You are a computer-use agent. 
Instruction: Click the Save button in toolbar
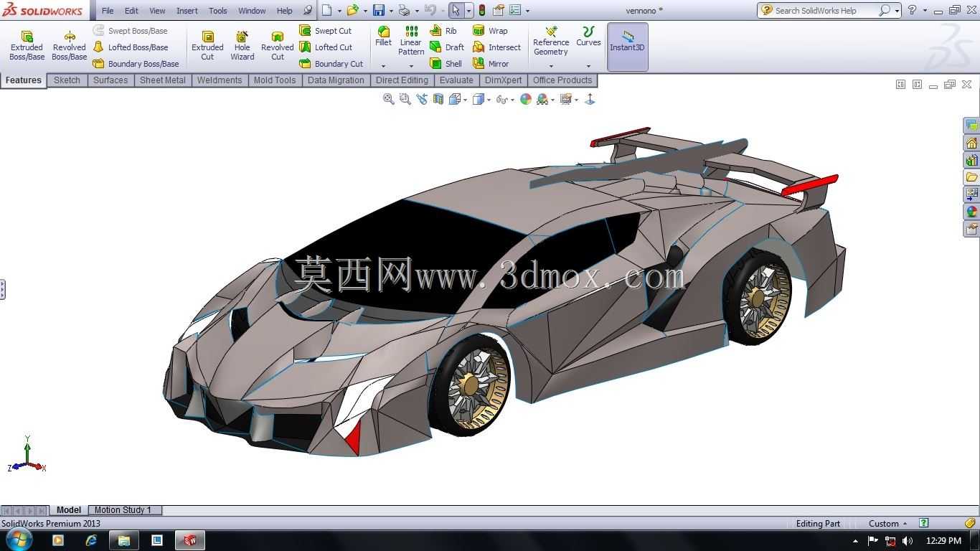(x=379, y=10)
